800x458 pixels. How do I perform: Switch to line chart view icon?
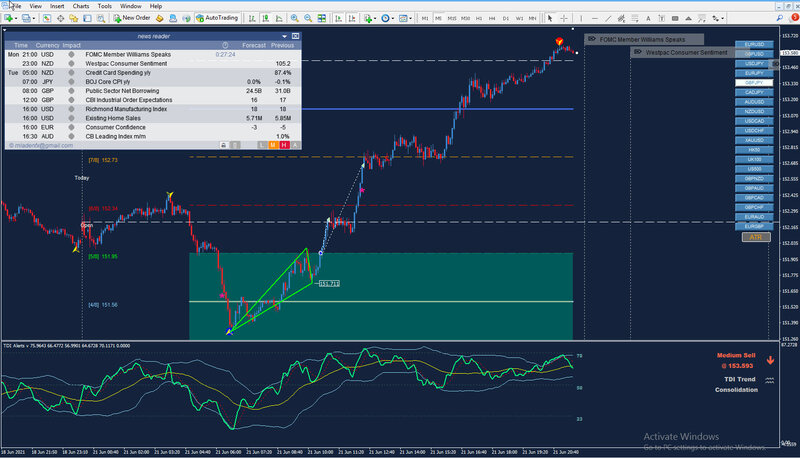(x=279, y=18)
